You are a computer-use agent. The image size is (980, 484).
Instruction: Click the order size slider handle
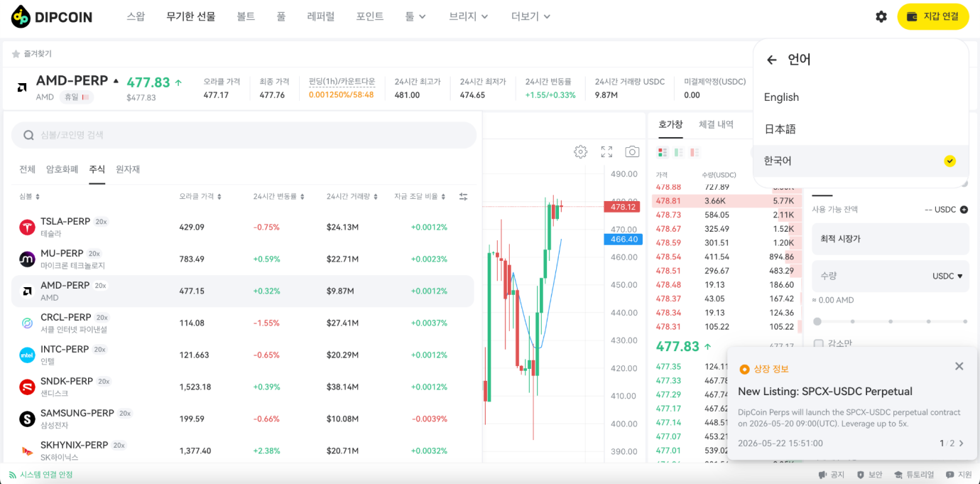coord(817,321)
